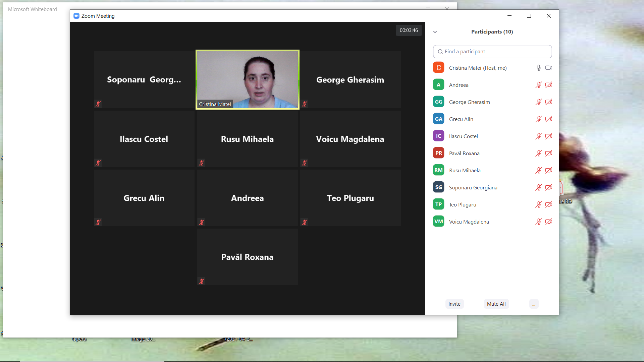This screenshot has width=644, height=362.
Task: Click Andreea's disabled camera icon
Action: click(x=549, y=85)
